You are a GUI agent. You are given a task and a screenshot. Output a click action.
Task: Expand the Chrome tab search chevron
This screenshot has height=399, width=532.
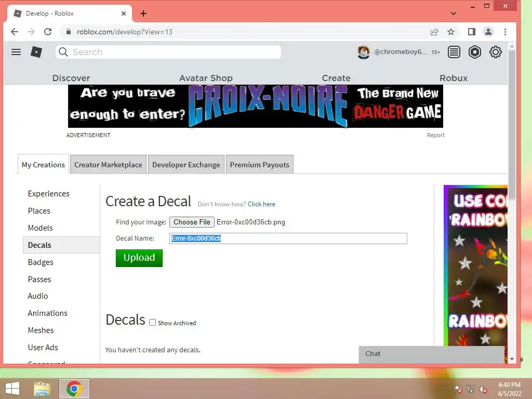(454, 14)
